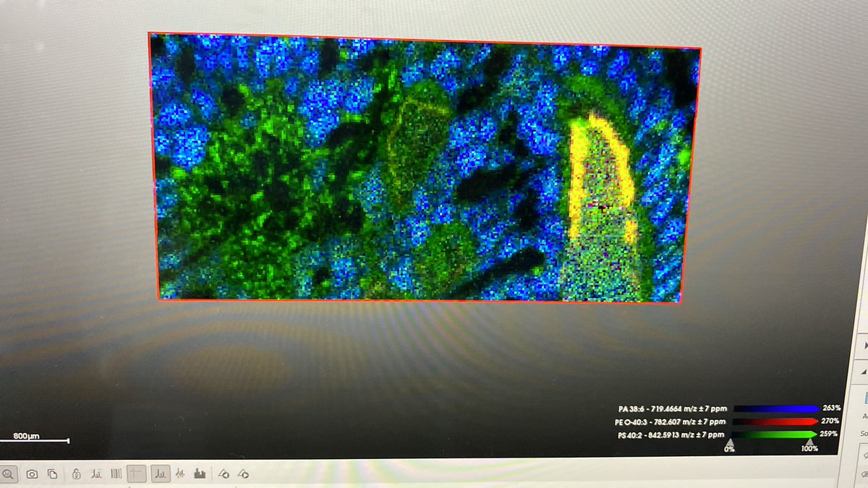
Task: Click the PS 40:2 - 842.5913 m/z label
Action: tap(671, 435)
